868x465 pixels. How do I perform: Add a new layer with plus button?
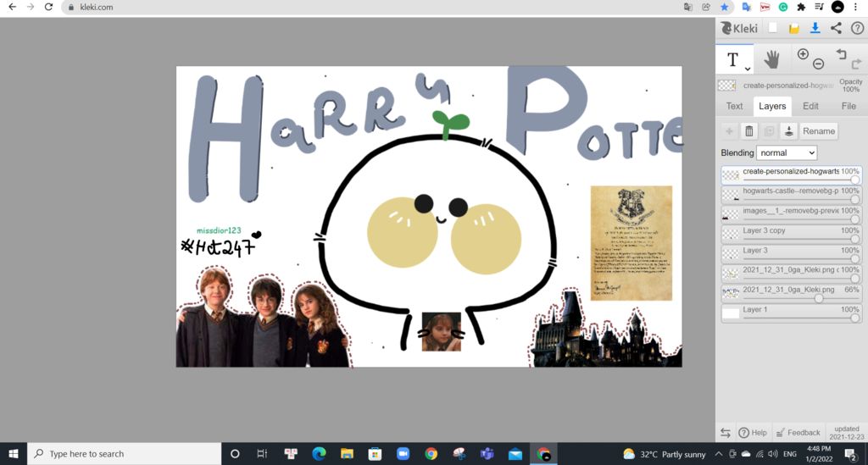(x=729, y=131)
